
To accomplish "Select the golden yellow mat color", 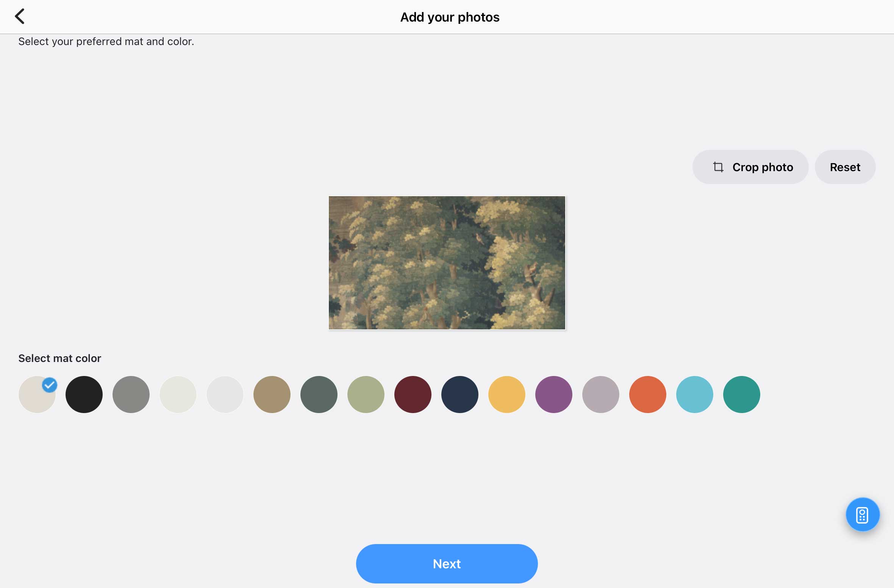I will tap(507, 394).
